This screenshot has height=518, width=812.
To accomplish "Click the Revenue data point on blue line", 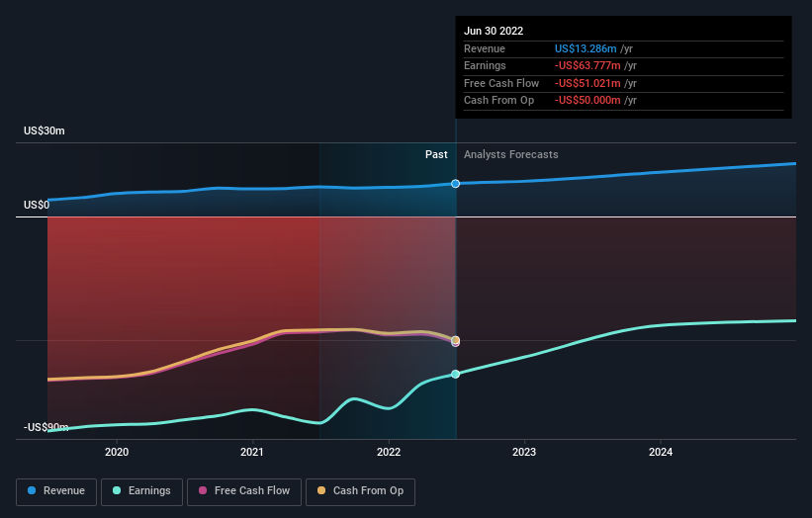I will pos(455,184).
